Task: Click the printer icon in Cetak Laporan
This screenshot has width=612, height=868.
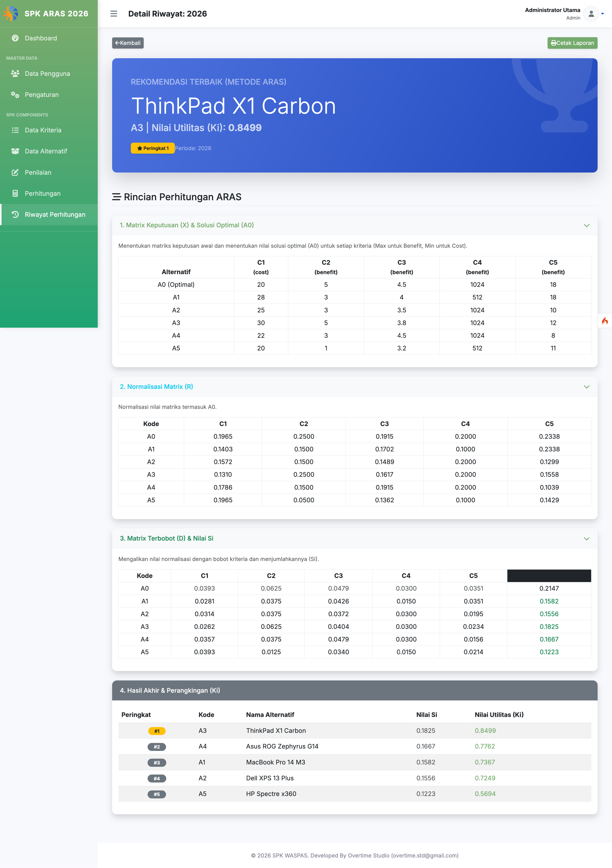Action: (553, 43)
